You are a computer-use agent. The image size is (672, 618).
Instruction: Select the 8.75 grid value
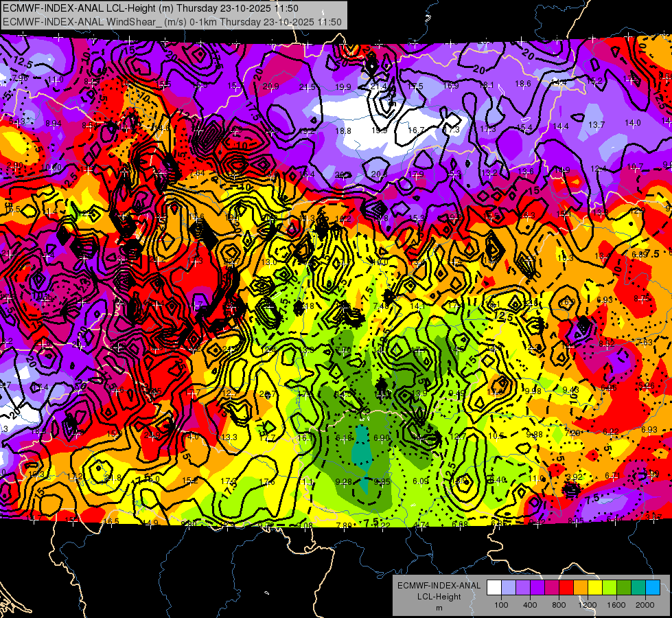point(642,299)
